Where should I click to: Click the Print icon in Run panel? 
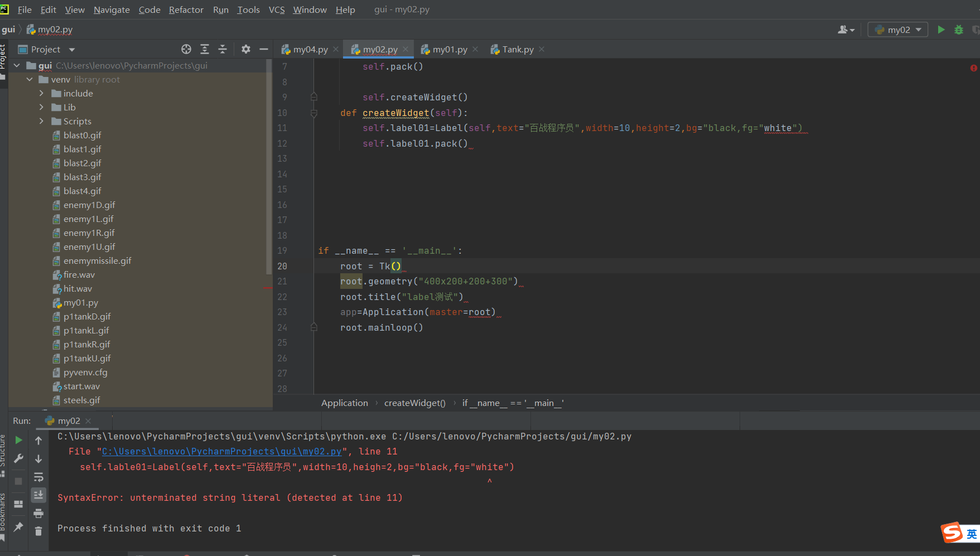(38, 513)
